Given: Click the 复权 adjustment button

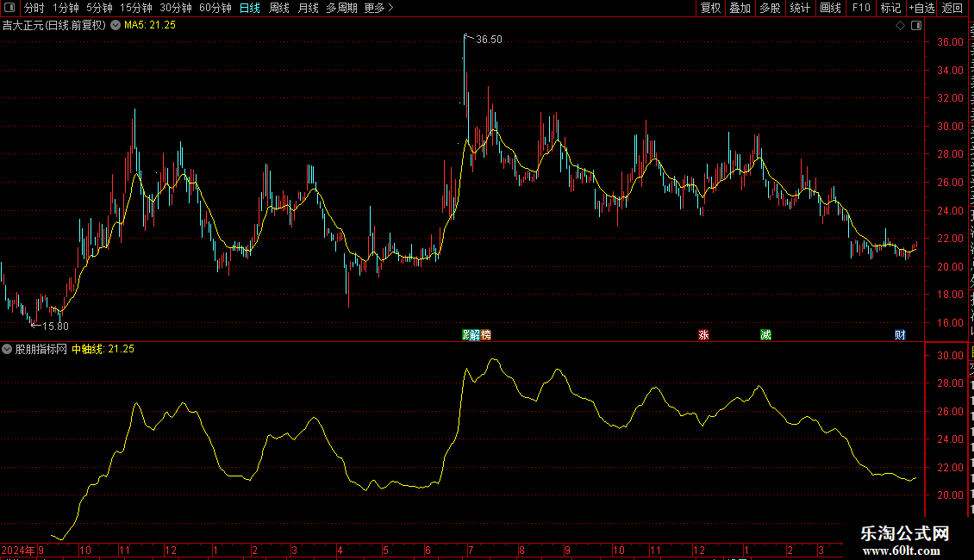Looking at the screenshot, I should tap(710, 8).
